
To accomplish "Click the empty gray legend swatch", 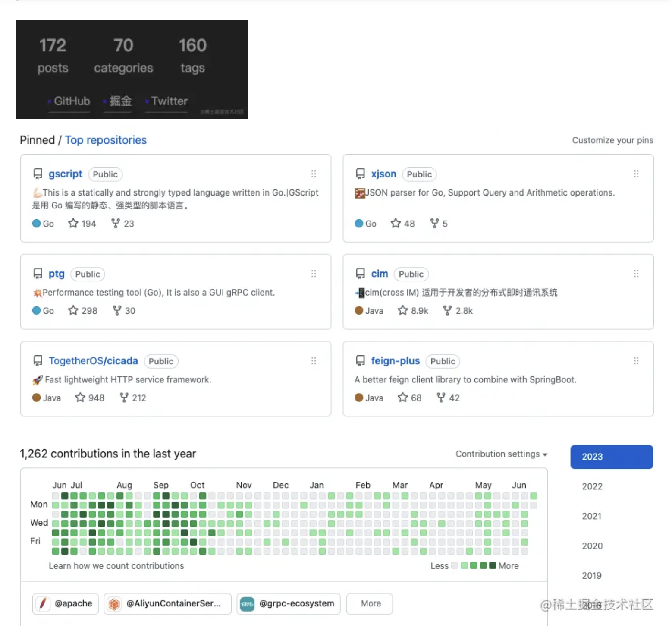I will coord(455,565).
